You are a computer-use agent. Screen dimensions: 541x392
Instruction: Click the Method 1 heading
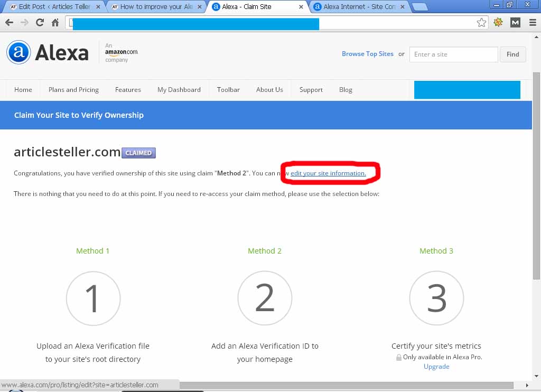92,251
